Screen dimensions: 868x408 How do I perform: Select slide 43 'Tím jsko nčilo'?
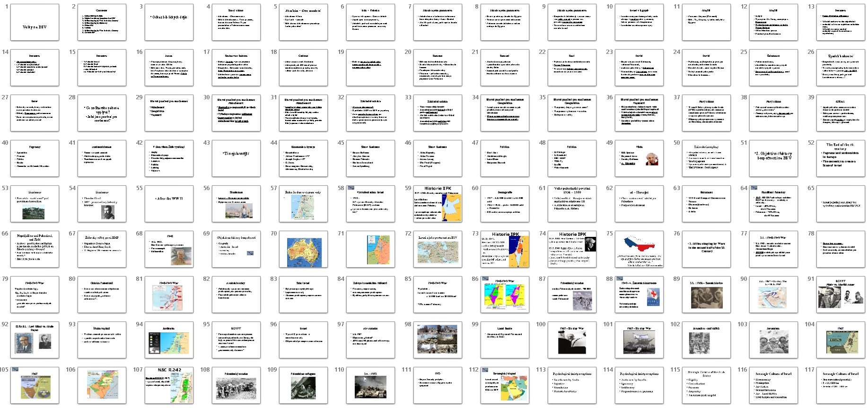point(236,158)
